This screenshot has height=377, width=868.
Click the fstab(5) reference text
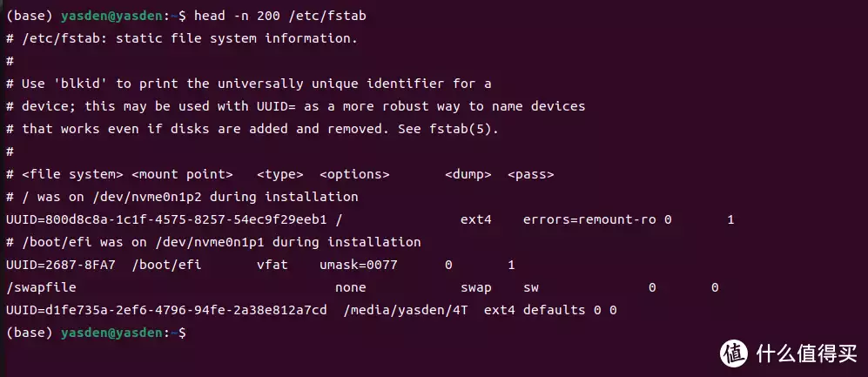click(464, 129)
